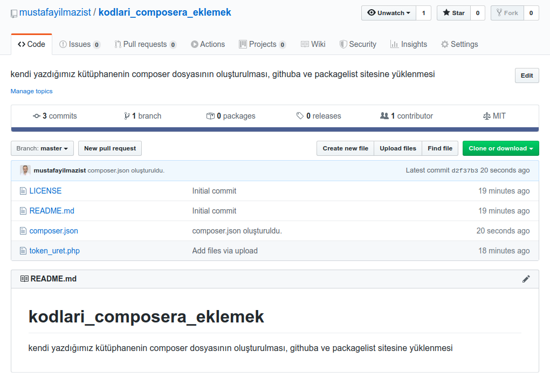Open the Wiki tab
The width and height of the screenshot is (550, 392).
tap(313, 45)
